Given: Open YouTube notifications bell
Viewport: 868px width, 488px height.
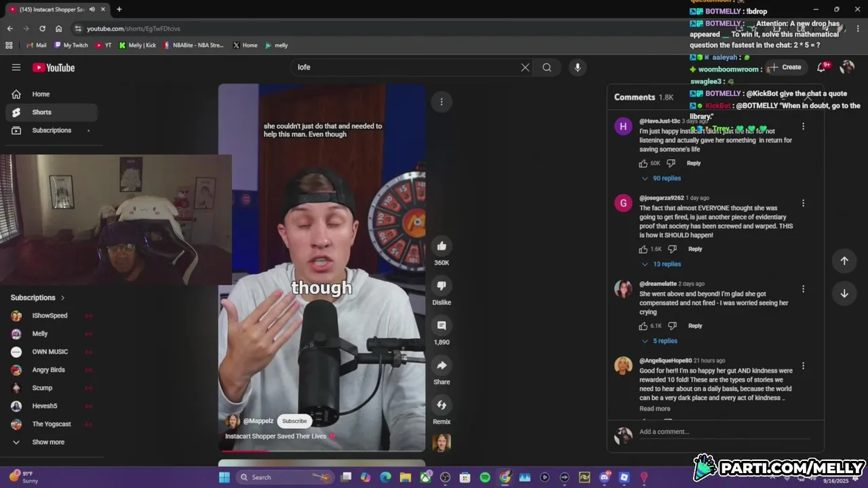Looking at the screenshot, I should click(x=822, y=67).
